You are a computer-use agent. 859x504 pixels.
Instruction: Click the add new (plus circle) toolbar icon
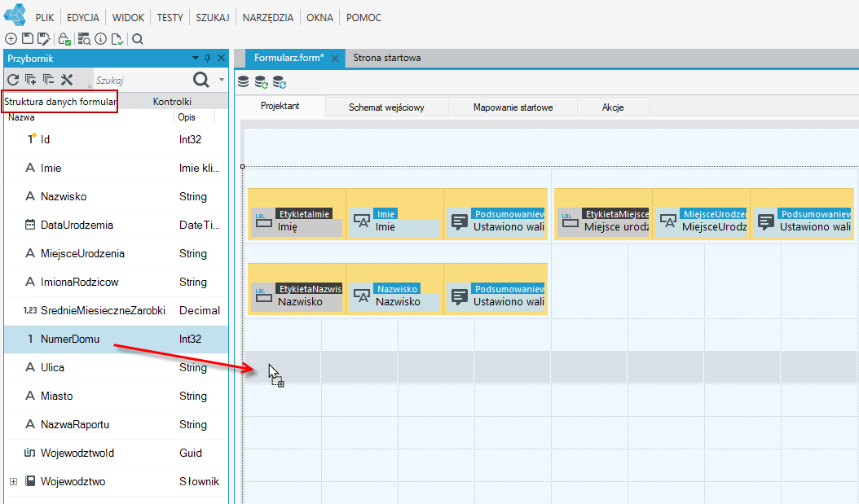tap(11, 39)
